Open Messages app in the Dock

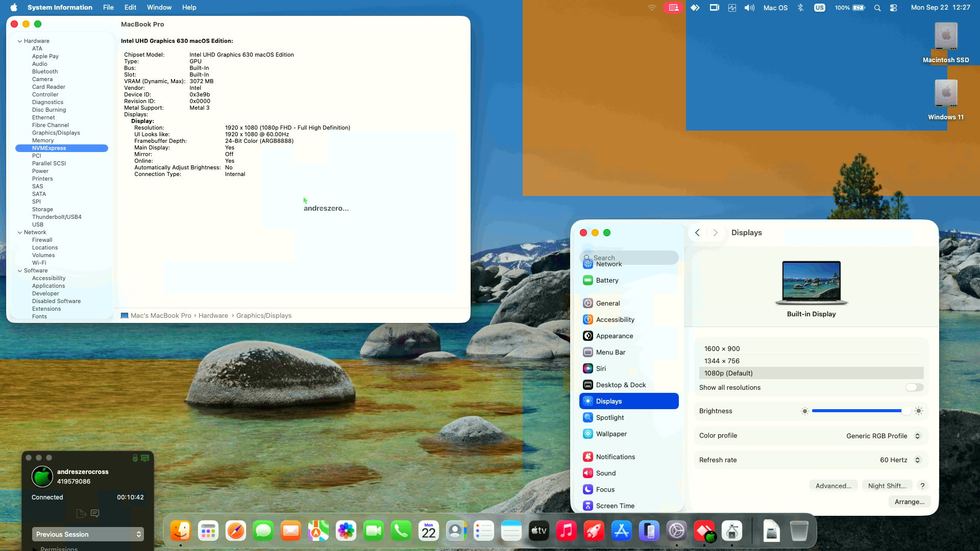point(263,531)
